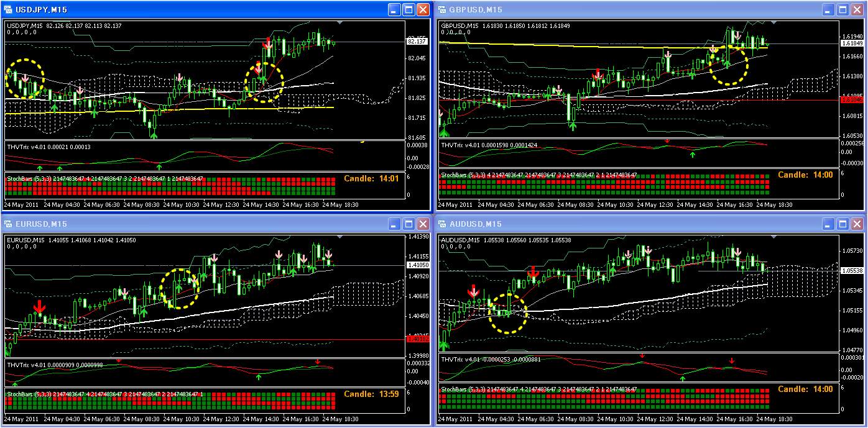Click the current price tag 1.41050
This screenshot has height=428, width=868.
tap(417, 265)
